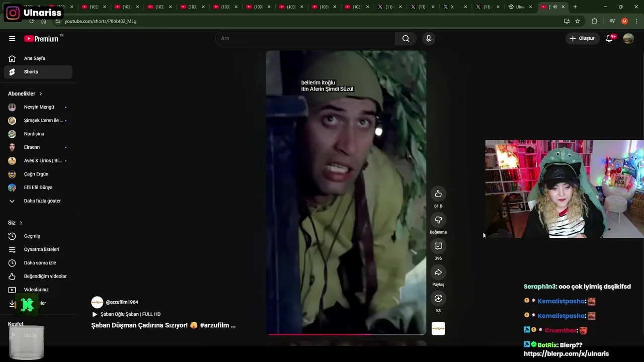Expand the Siz section chevron
Viewport: 644px width, 362px height.
(x=21, y=223)
